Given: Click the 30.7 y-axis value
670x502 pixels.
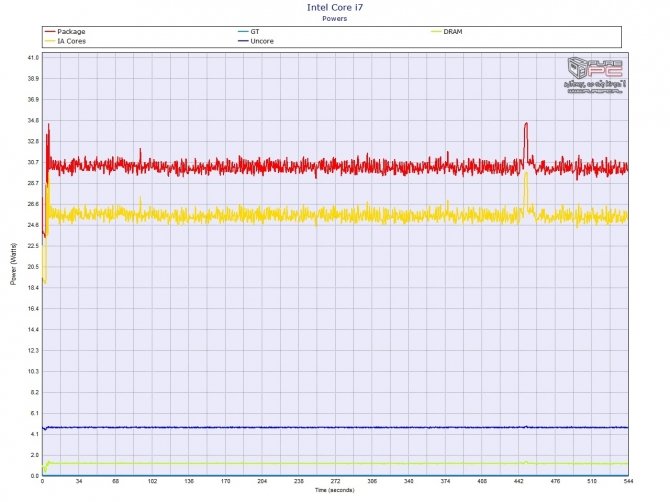Looking at the screenshot, I should pyautogui.click(x=34, y=162).
